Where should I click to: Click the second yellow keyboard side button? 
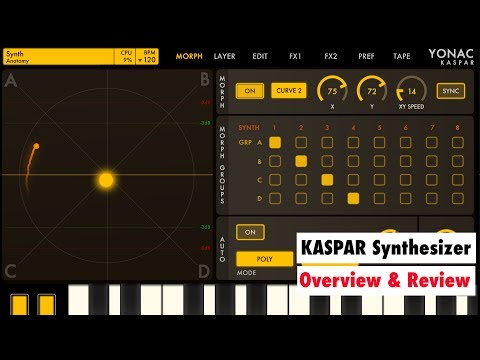point(46,305)
